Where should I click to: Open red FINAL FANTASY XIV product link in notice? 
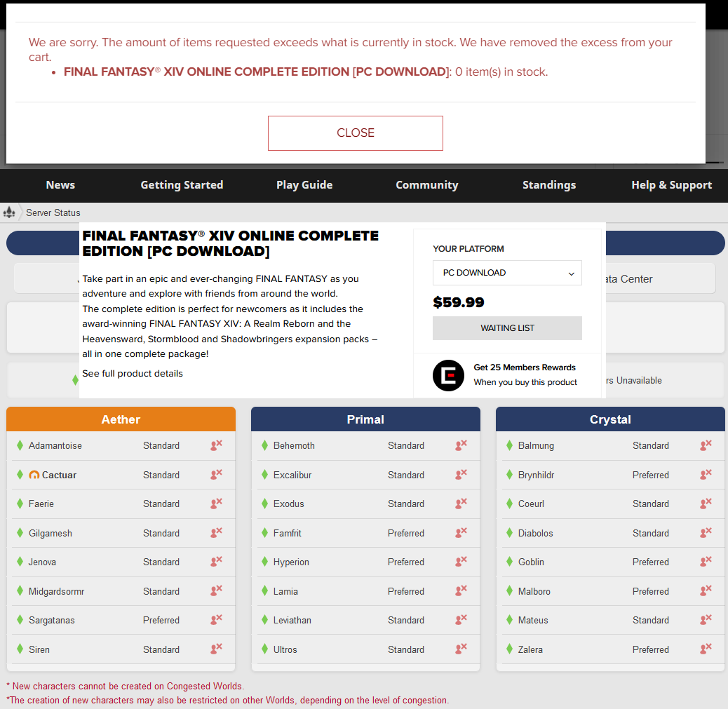coord(255,72)
